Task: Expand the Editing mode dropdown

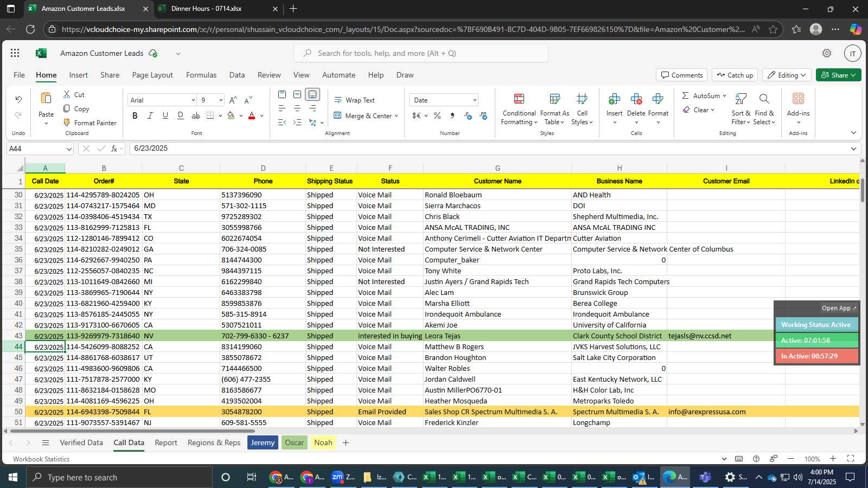Action: pyautogui.click(x=803, y=75)
